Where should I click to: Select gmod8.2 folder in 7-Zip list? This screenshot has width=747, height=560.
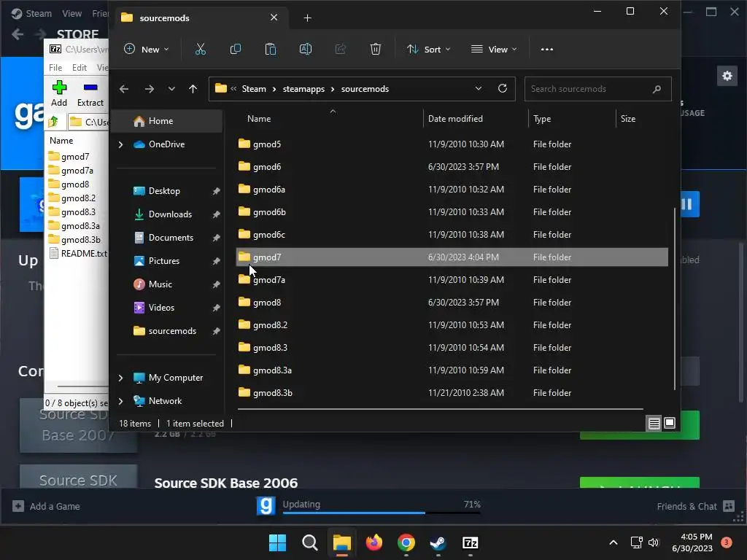[x=72, y=198]
